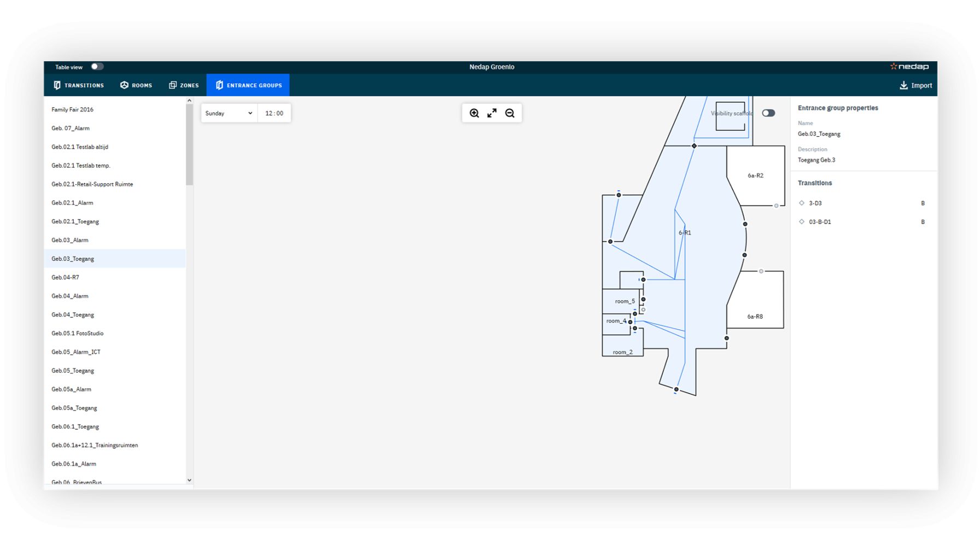The image size is (980, 551).
Task: Click the Nedap logo in header
Action: tap(909, 67)
